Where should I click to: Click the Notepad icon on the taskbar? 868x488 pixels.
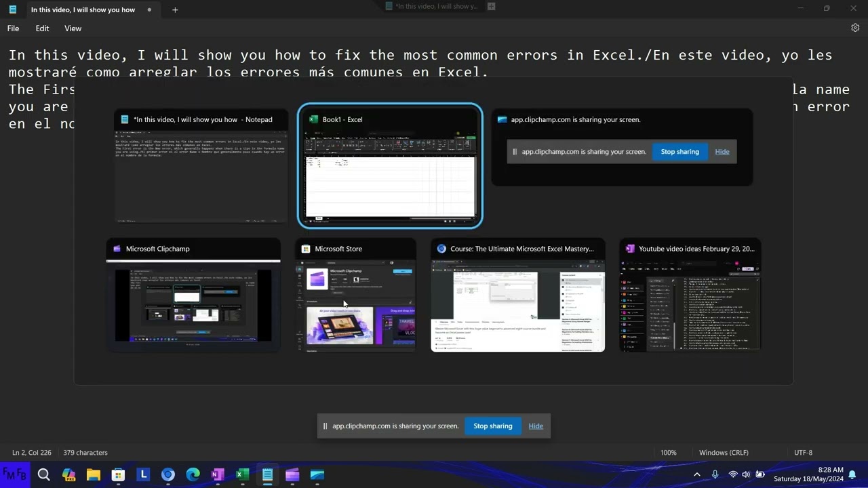coord(267,475)
